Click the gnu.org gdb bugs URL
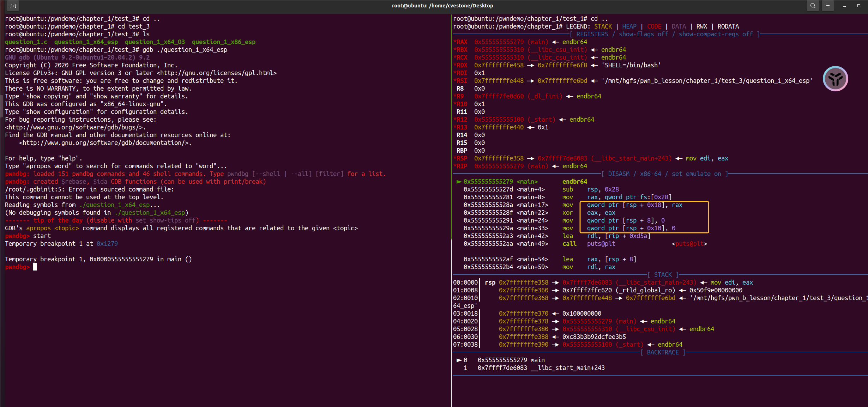 [73, 127]
